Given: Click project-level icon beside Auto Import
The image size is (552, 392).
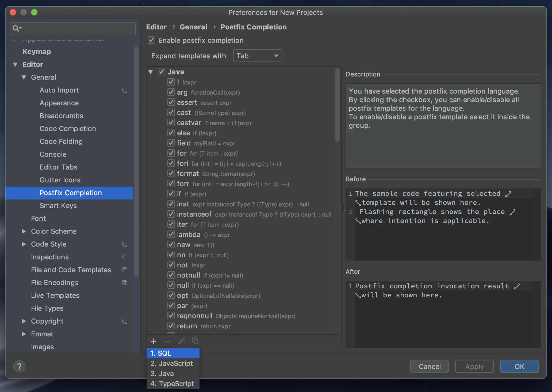Looking at the screenshot, I should (x=125, y=90).
